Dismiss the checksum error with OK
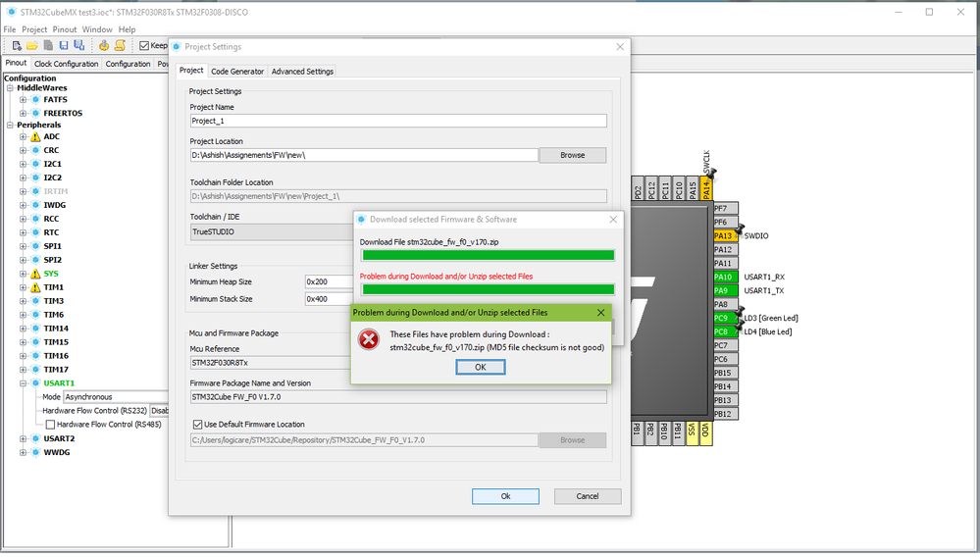 coord(480,368)
